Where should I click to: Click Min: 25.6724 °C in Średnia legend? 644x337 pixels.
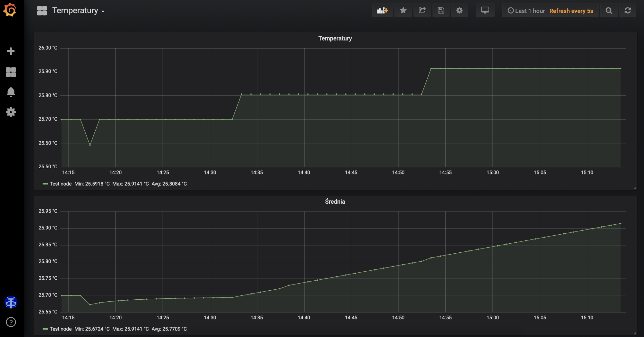(92, 329)
